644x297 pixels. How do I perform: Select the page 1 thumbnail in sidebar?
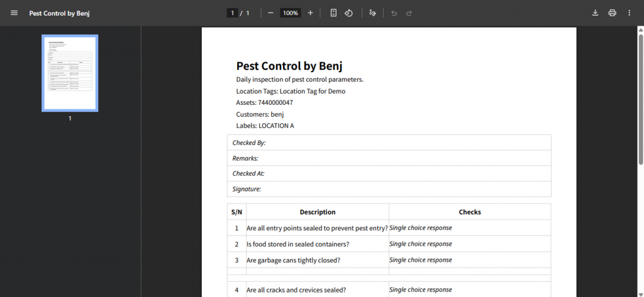pos(70,73)
